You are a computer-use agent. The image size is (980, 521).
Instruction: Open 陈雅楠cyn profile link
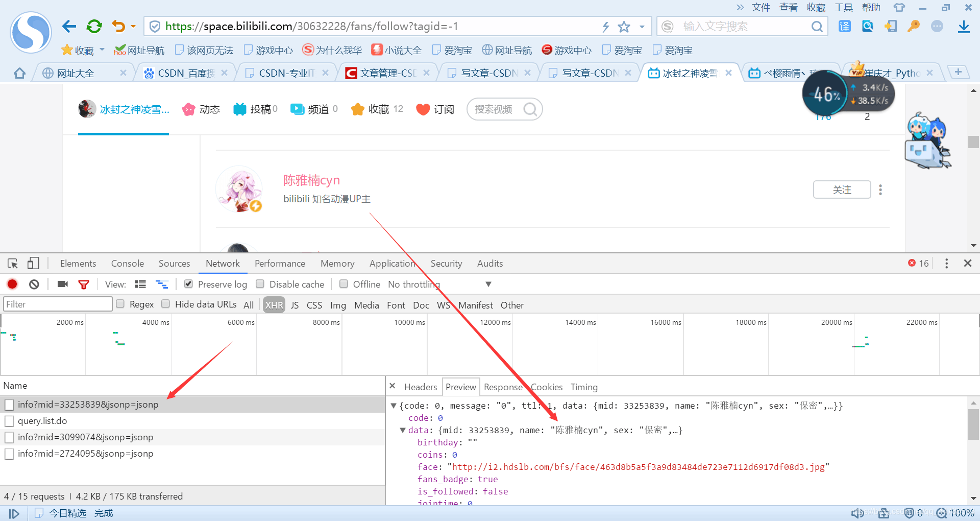pyautogui.click(x=311, y=180)
